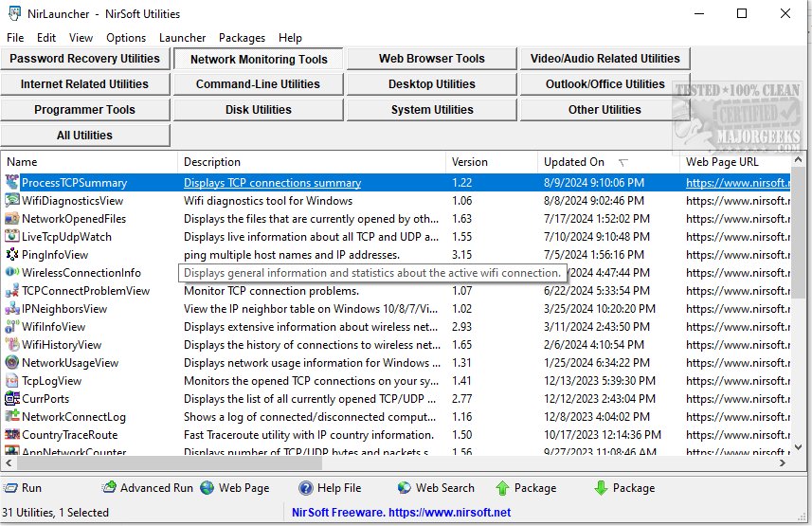Click the horizontal scrollbar right arrow
The image size is (812, 526).
point(783,463)
